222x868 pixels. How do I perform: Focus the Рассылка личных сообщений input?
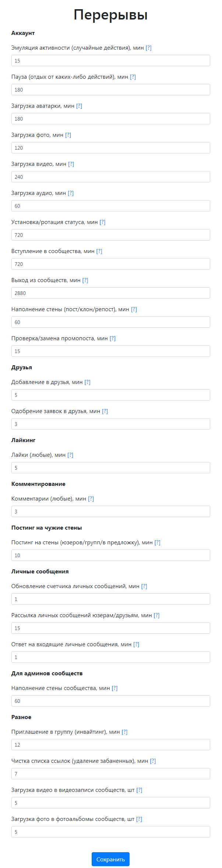pyautogui.click(x=110, y=628)
